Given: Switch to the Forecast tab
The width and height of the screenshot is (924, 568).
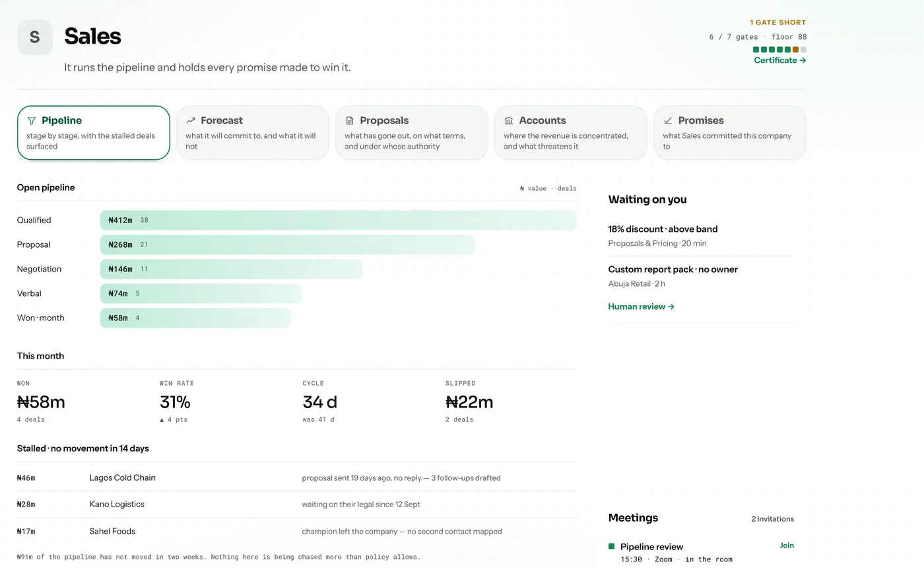Looking at the screenshot, I should point(253,133).
